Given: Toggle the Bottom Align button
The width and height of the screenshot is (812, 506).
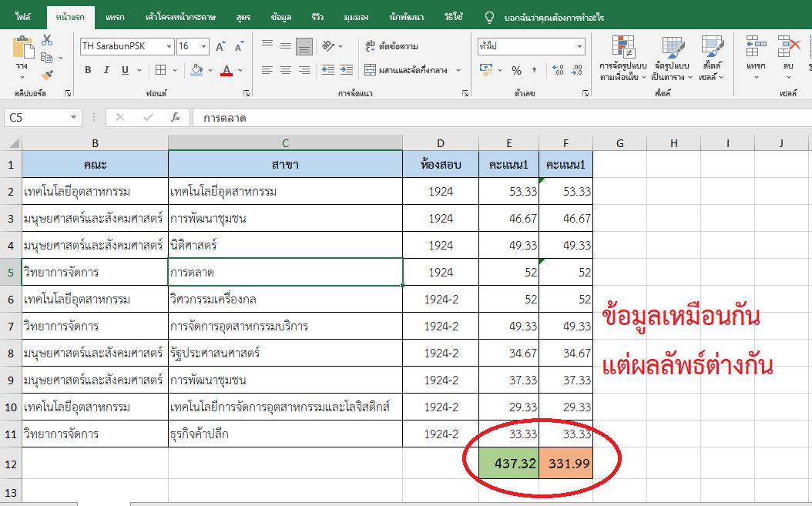Looking at the screenshot, I should click(304, 47).
